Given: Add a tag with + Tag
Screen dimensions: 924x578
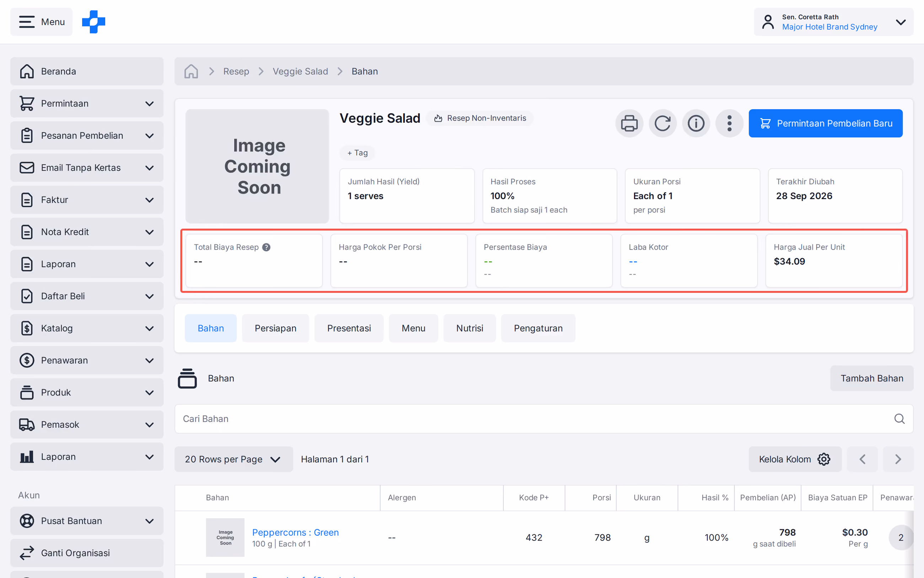Looking at the screenshot, I should 358,153.
